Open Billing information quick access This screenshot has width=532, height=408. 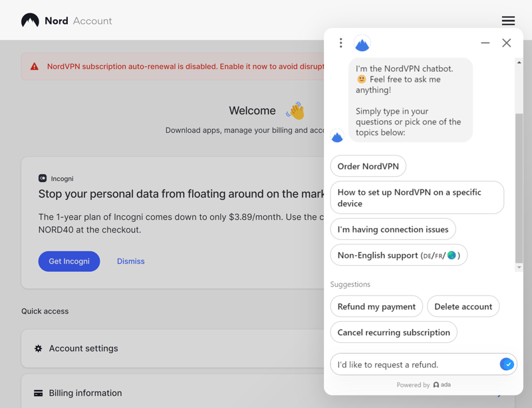173,391
